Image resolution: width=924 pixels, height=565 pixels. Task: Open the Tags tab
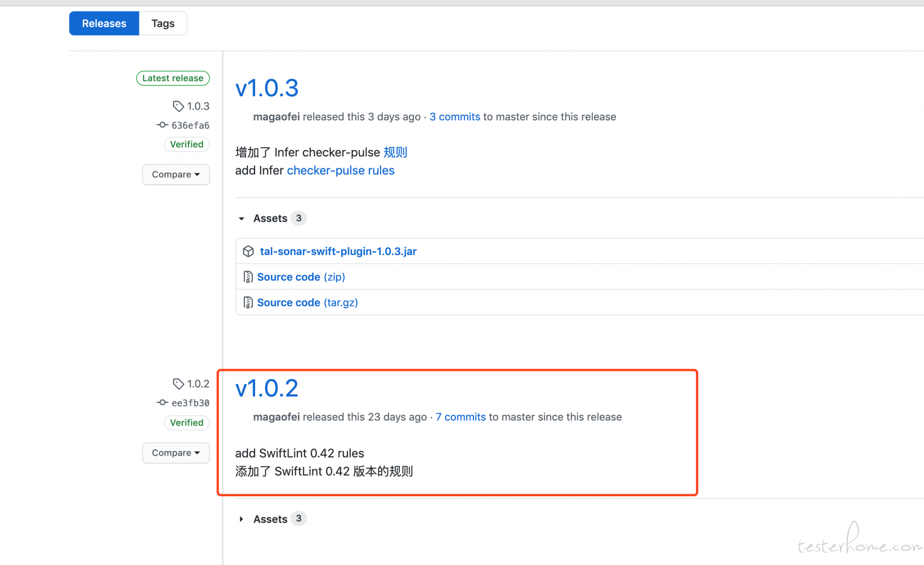[163, 23]
